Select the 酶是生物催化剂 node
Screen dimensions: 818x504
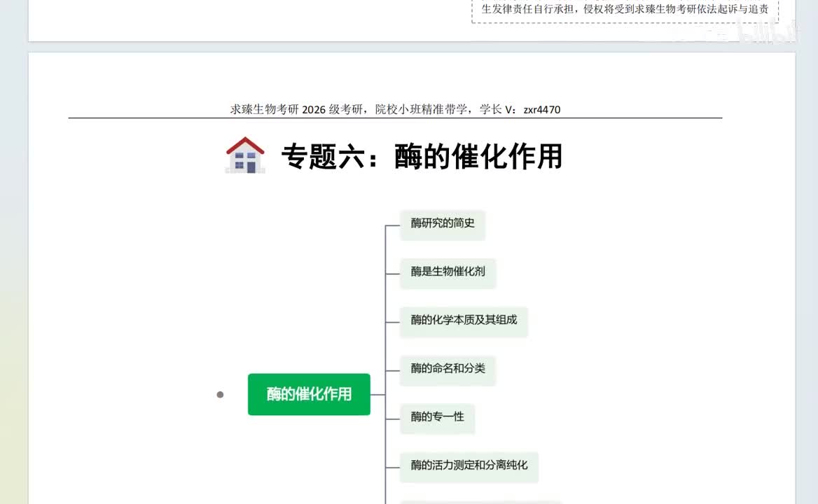point(448,273)
